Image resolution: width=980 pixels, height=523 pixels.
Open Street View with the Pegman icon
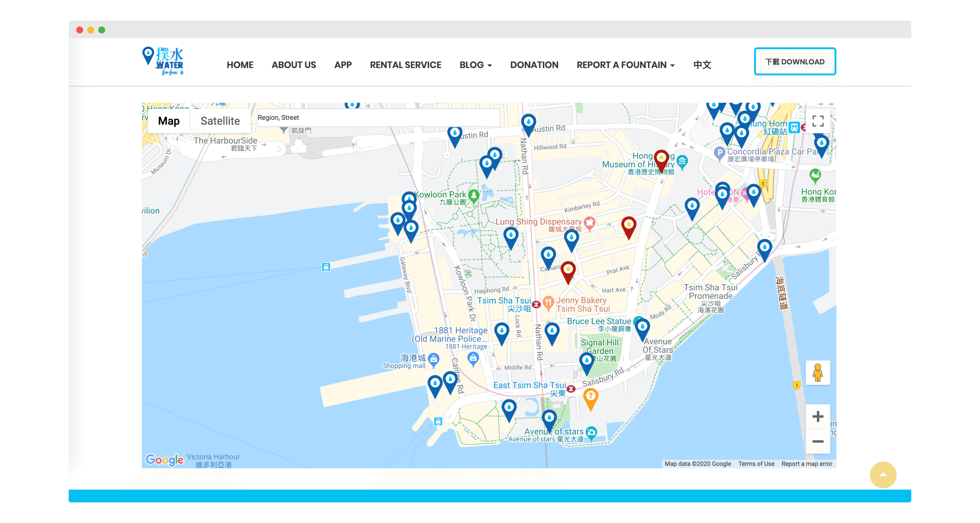coord(818,373)
